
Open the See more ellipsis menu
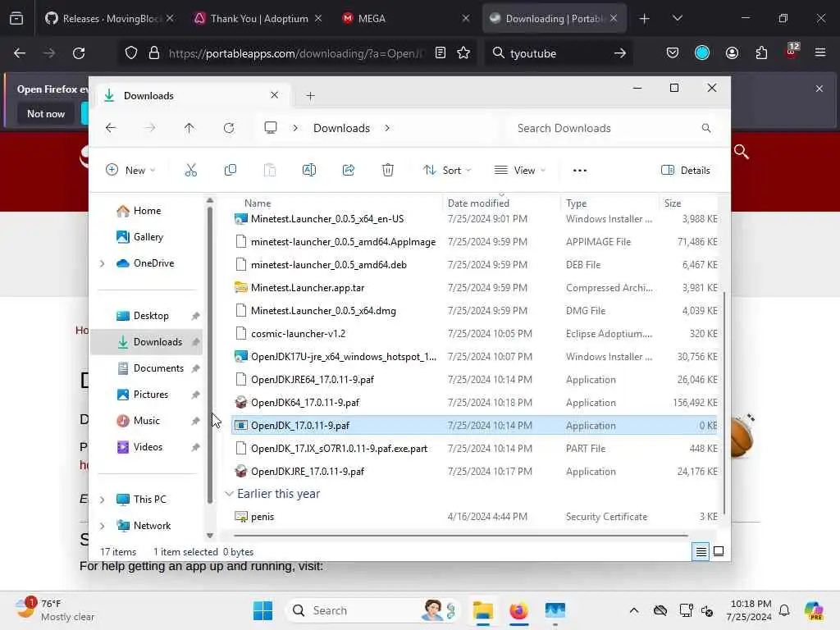[580, 171]
